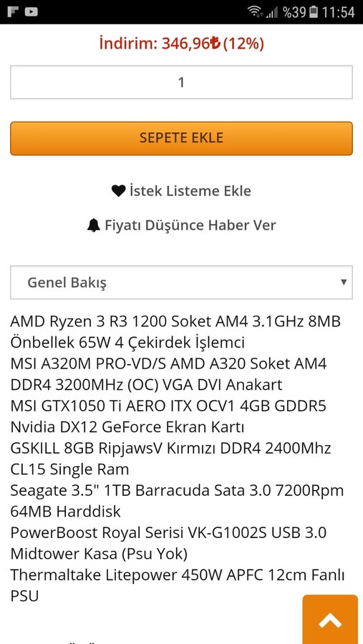Tap the orange scroll-to-top arrow
363x644 pixels.
tap(330, 620)
